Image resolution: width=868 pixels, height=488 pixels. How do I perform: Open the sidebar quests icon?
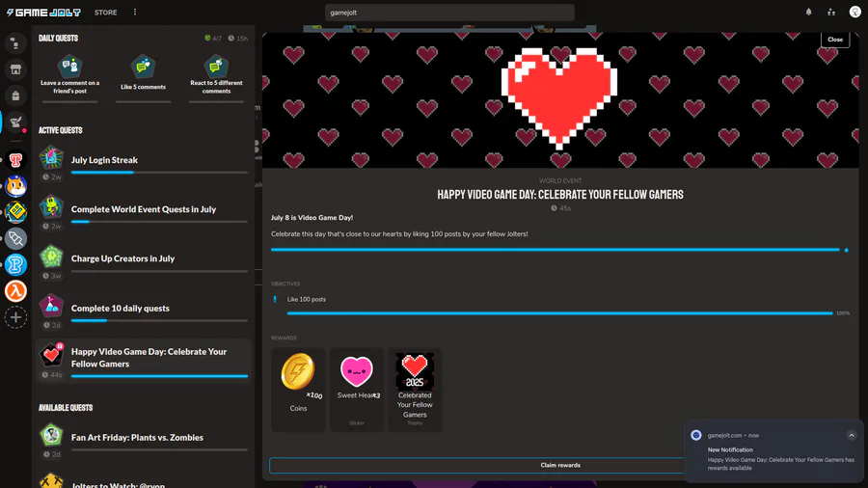point(15,122)
